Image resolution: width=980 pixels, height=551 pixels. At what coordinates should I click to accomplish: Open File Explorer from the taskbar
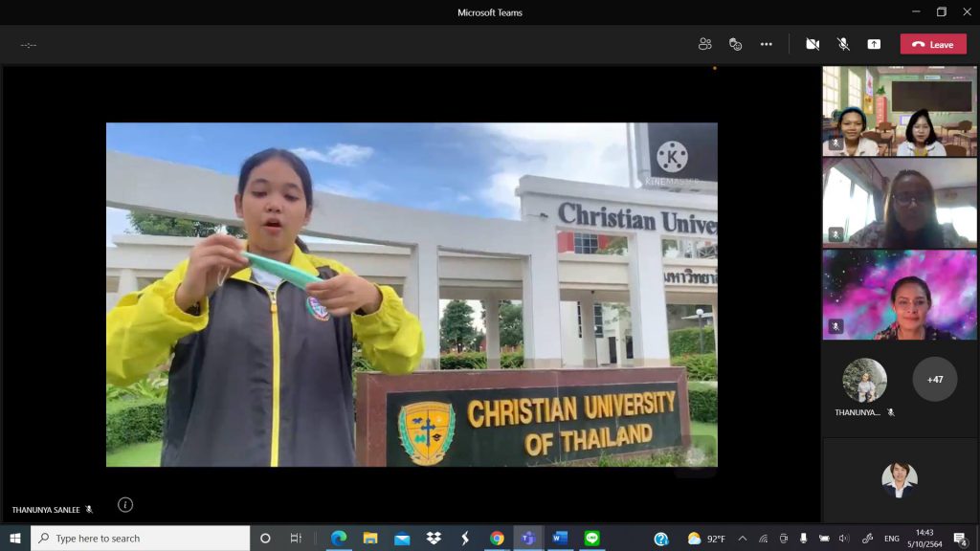370,538
